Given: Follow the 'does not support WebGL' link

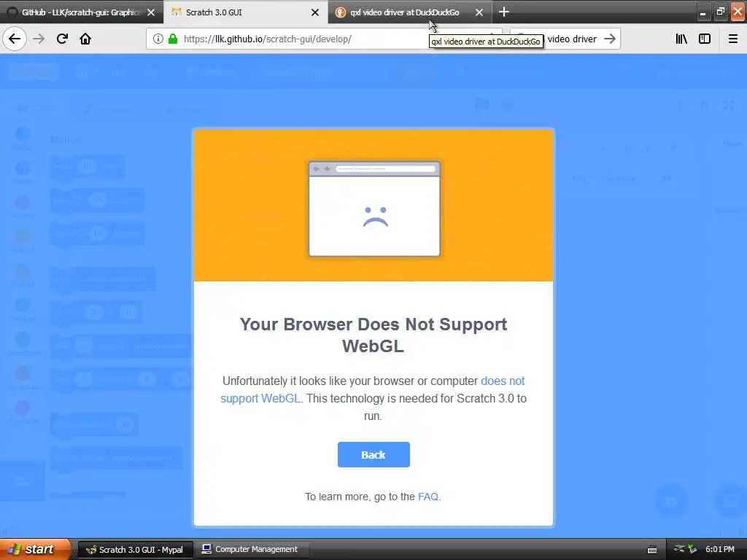Looking at the screenshot, I should 373,389.
